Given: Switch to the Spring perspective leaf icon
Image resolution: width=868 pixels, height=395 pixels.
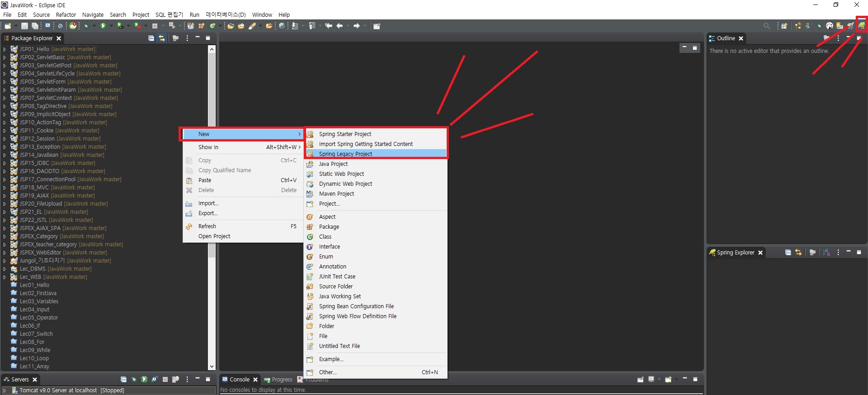Looking at the screenshot, I should 862,26.
